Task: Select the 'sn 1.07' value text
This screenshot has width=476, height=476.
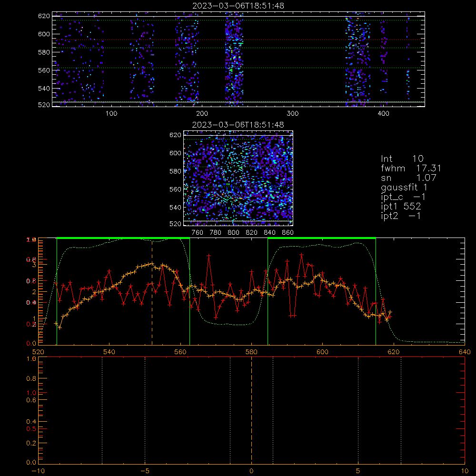Action: 408,178
